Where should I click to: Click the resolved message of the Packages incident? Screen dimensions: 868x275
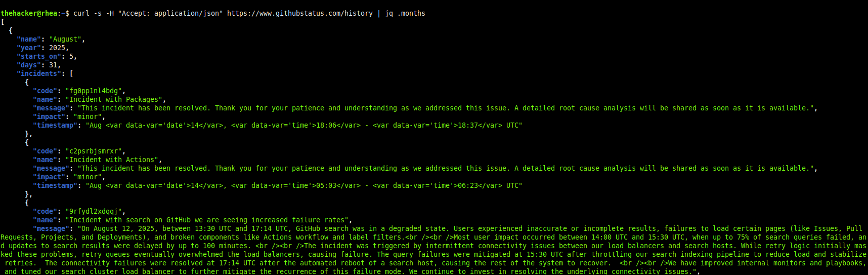pos(446,108)
